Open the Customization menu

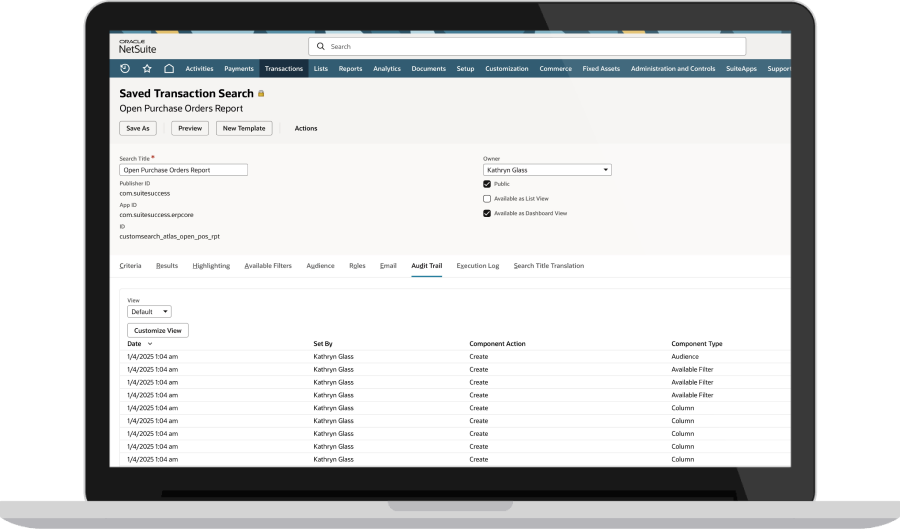pyautogui.click(x=507, y=69)
